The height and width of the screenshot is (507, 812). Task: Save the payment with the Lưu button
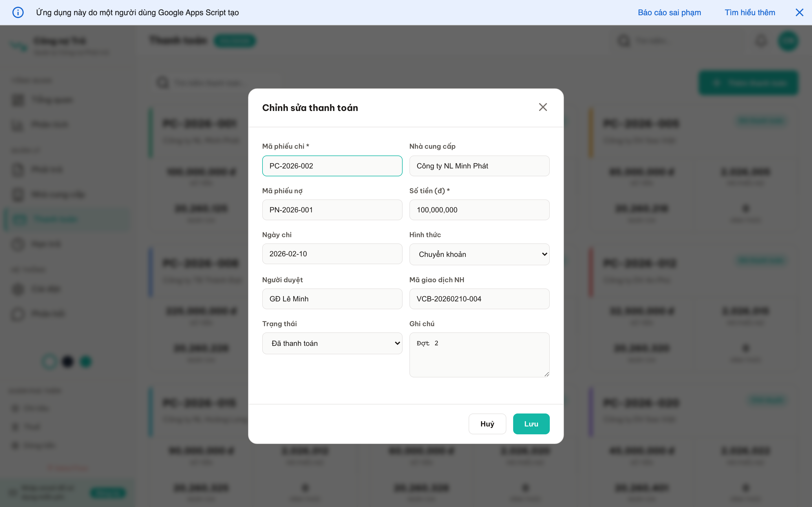(531, 424)
